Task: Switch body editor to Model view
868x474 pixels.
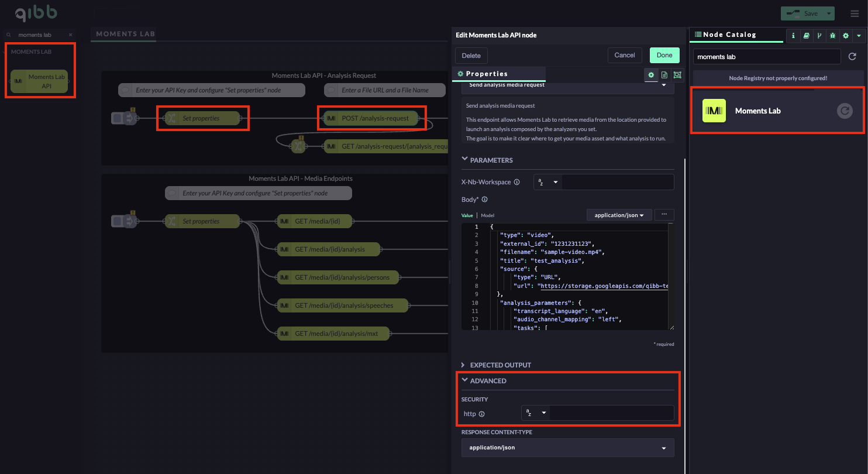Action: click(487, 215)
